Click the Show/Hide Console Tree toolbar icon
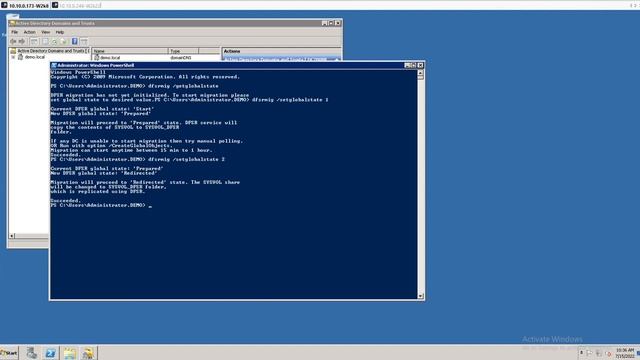 pos(35,41)
